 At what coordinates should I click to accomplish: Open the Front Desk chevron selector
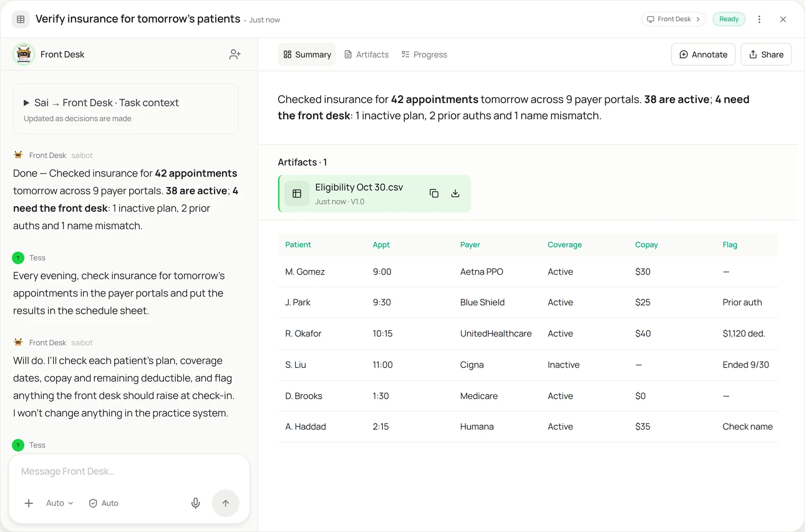click(x=673, y=19)
